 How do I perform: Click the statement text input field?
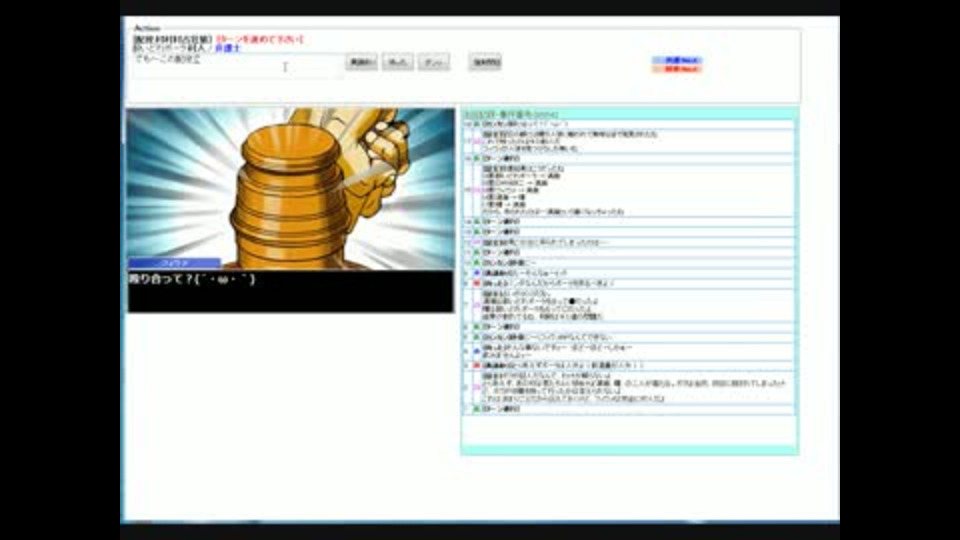point(238,66)
